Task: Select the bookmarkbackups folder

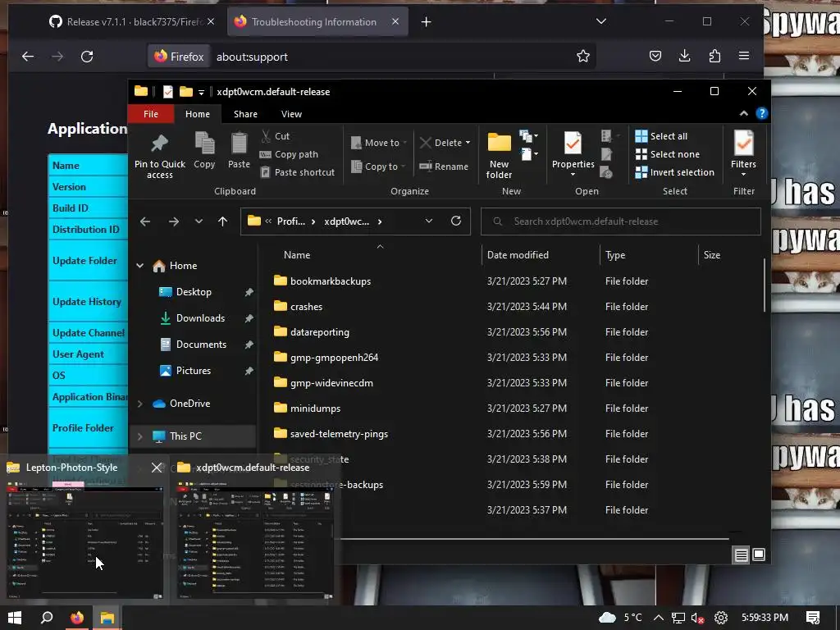Action: pos(330,281)
